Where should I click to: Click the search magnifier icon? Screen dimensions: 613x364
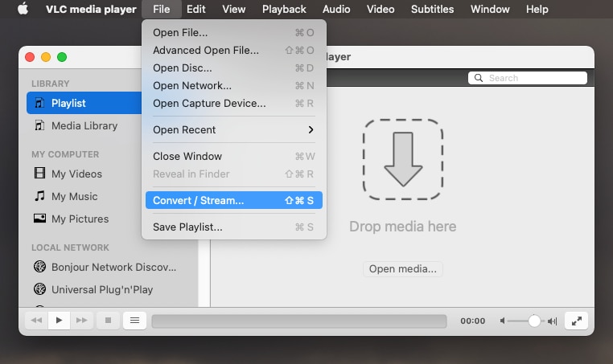coord(479,78)
